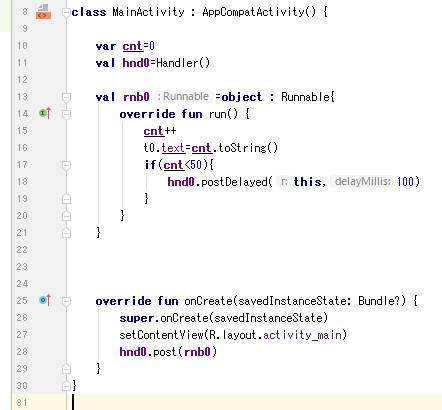This screenshot has width=442, height=410.
Task: Click line number 31 in the gutter
Action: tap(22, 403)
